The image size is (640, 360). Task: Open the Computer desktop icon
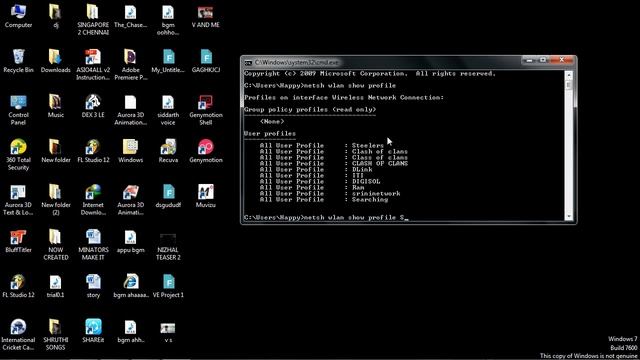18,16
